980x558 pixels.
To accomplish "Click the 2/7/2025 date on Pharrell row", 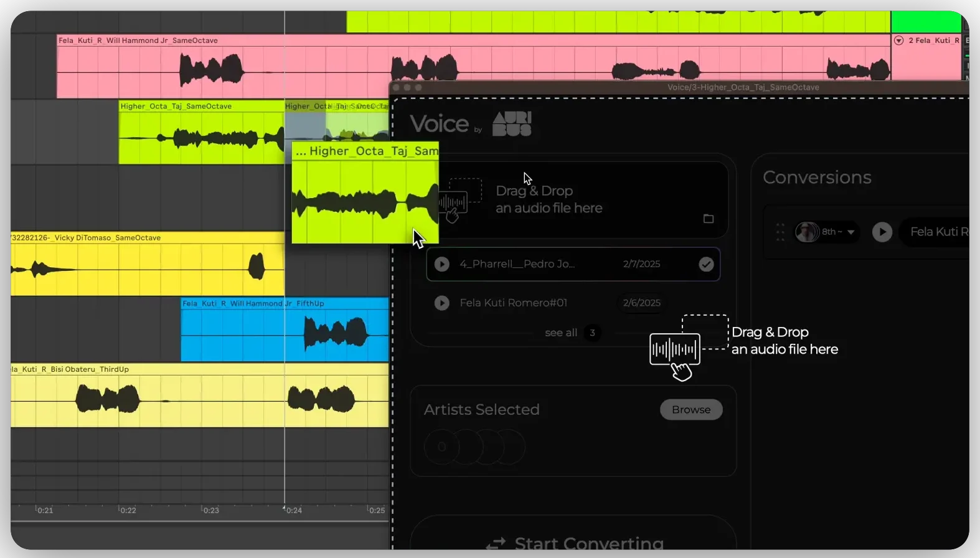I will 641,264.
